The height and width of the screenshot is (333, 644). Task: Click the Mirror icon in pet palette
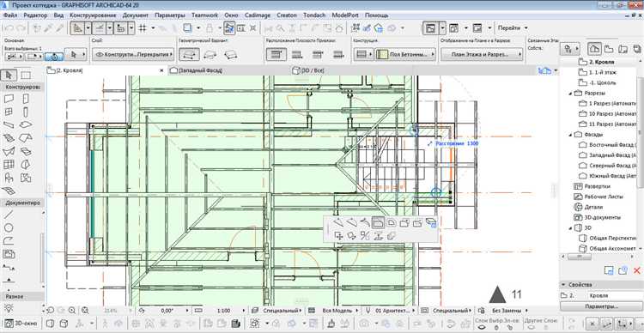pyautogui.click(x=365, y=236)
